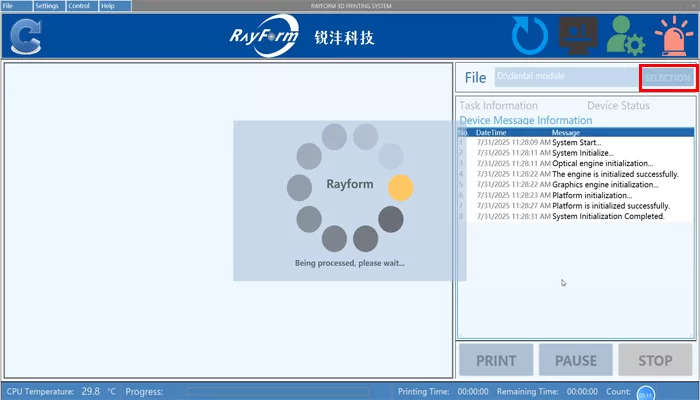
Task: Click the Rayform logo icon at top-left
Action: point(26,36)
